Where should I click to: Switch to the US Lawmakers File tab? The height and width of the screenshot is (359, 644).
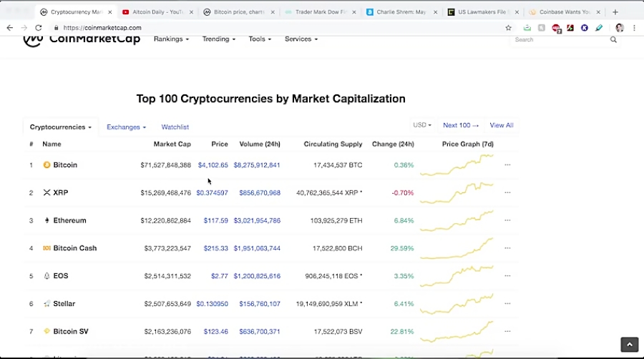482,12
